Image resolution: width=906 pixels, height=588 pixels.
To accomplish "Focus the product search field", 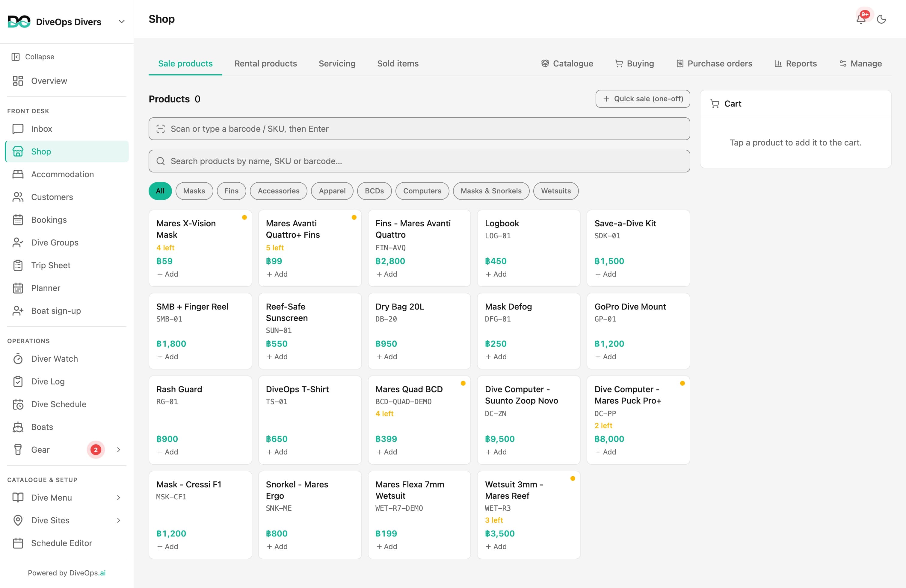I will pyautogui.click(x=419, y=161).
